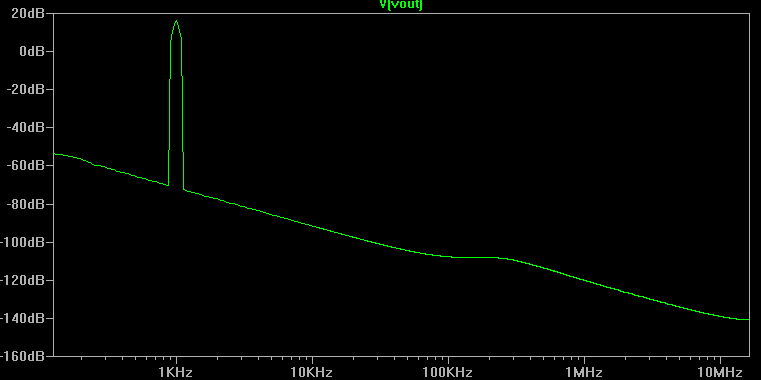761x380 pixels.
Task: Select the -100dB axis label
Action: coord(22,242)
